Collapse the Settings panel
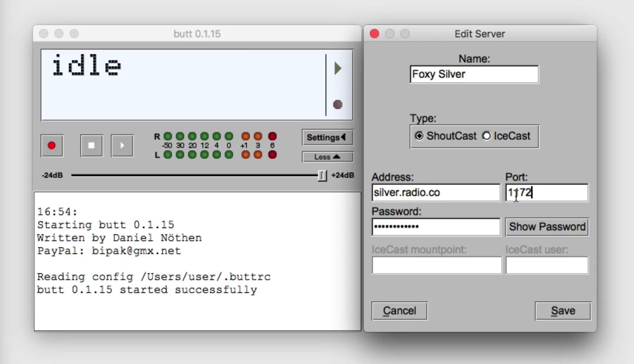Viewport: 634px width, 364px height. click(x=327, y=137)
